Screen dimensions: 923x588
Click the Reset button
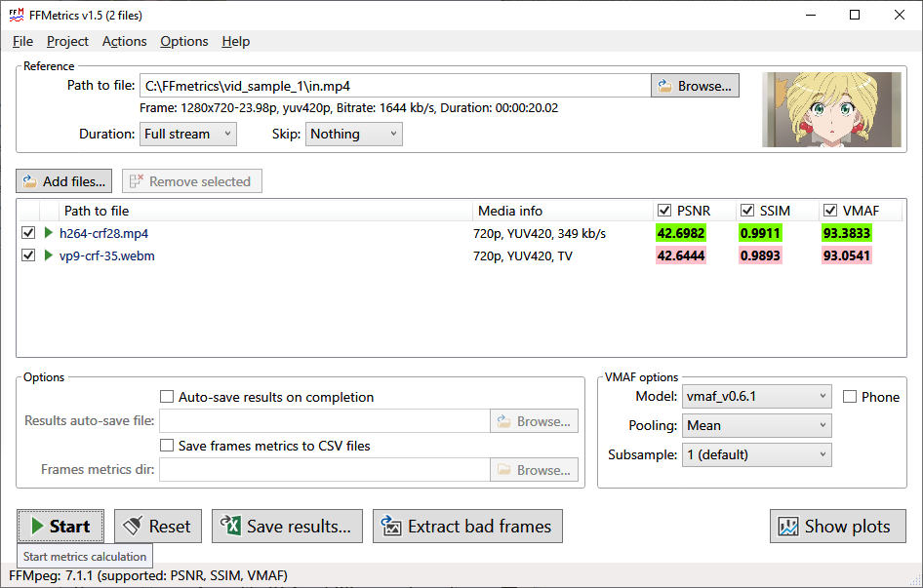pos(158,526)
